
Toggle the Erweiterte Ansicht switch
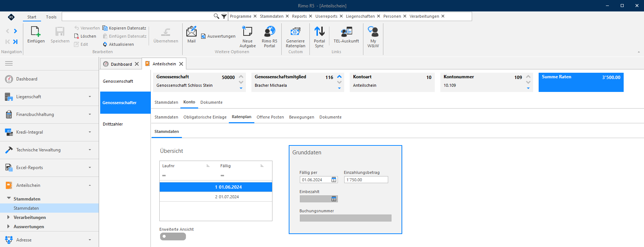[x=173, y=236]
